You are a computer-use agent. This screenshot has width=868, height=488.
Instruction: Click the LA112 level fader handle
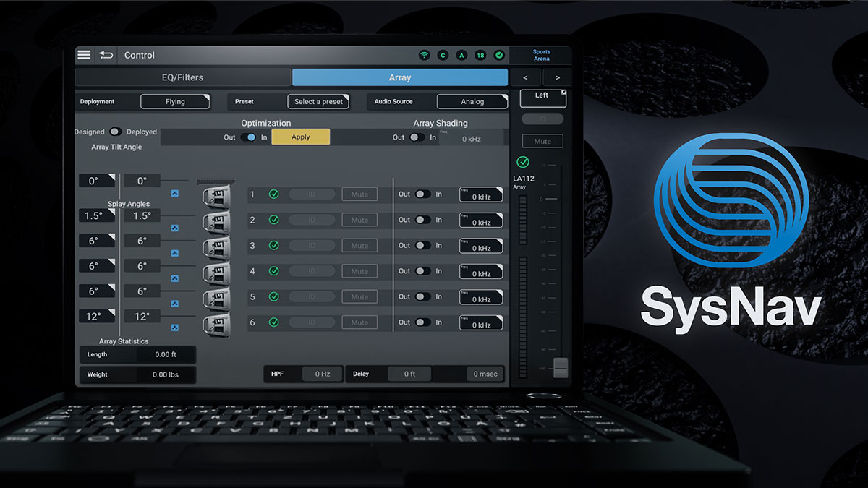[561, 367]
